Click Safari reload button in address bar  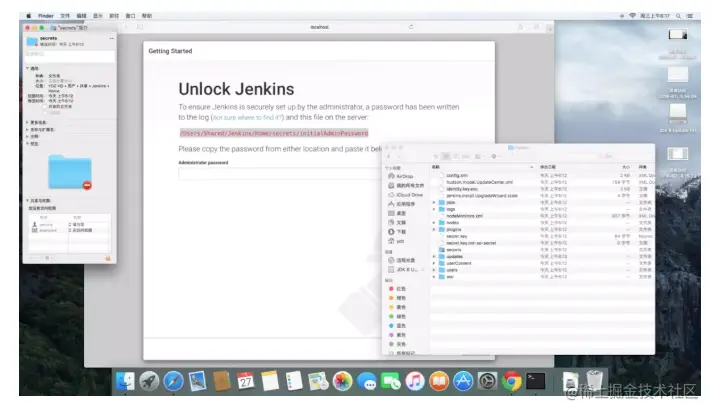[411, 27]
